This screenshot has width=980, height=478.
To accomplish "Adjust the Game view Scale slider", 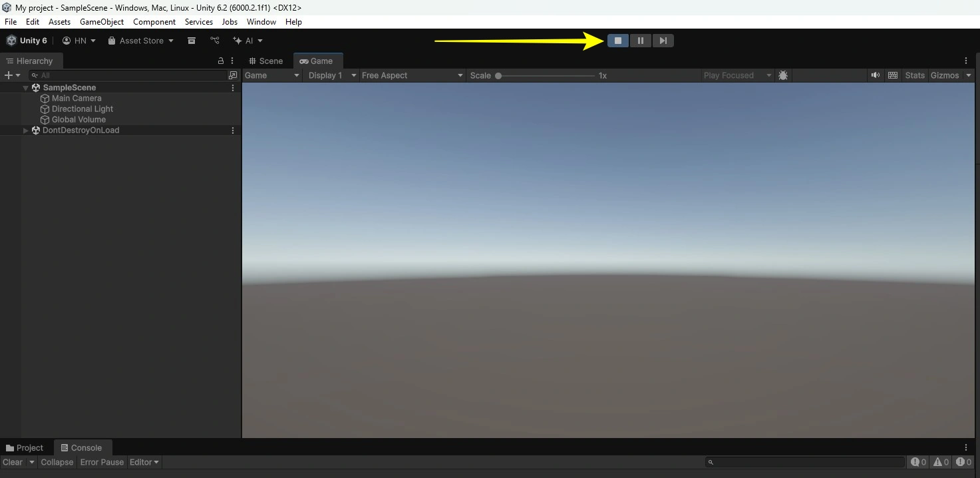I will point(498,76).
